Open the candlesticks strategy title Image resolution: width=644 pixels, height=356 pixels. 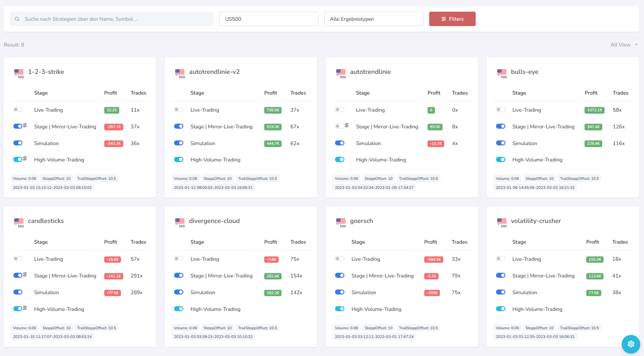click(46, 221)
